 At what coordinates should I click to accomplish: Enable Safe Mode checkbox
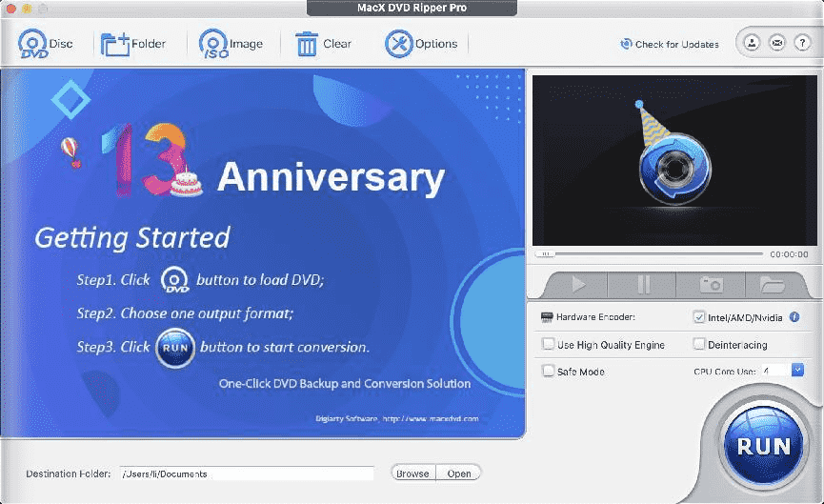pyautogui.click(x=548, y=371)
